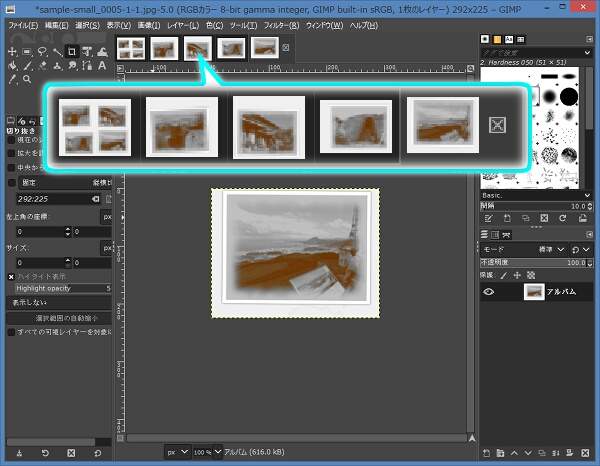Select the Crop tool in the toolbox
Screen dimensions: 600x466
click(x=74, y=51)
